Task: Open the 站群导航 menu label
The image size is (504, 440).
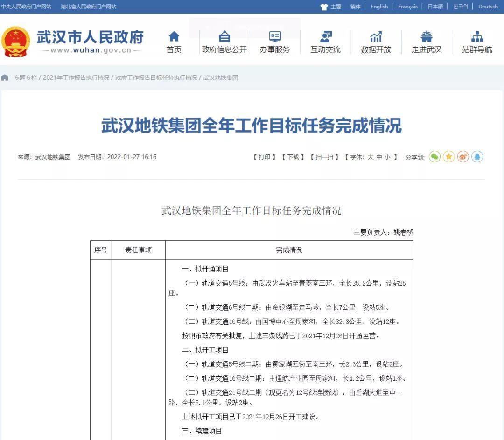Action: click(477, 49)
